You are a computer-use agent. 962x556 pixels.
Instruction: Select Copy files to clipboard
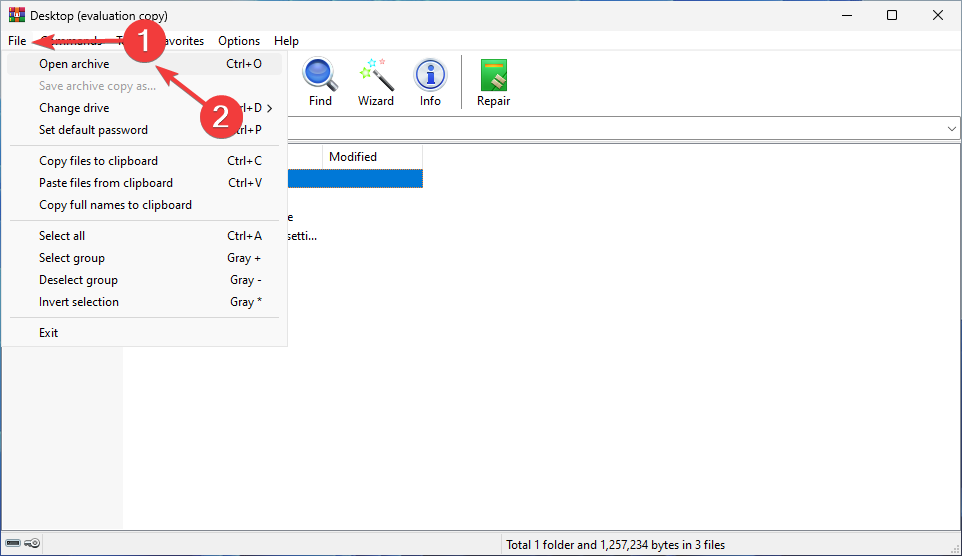[x=144, y=161]
